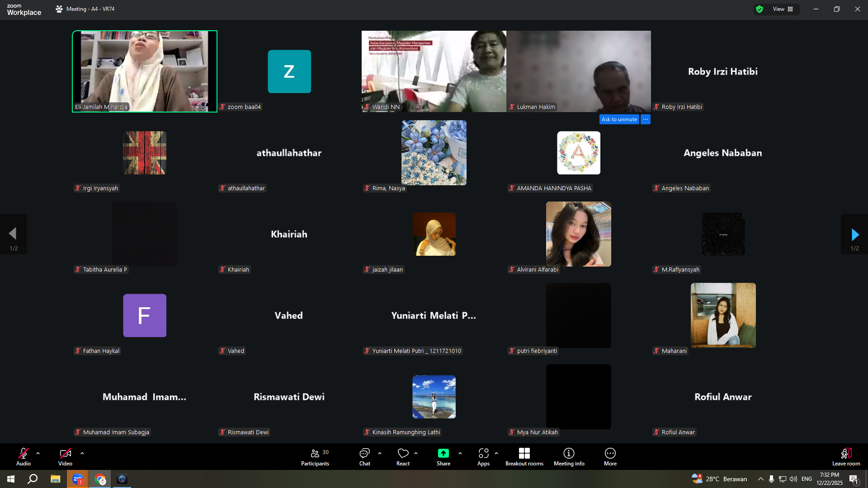The height and width of the screenshot is (488, 868).
Task: Click jaizah jilaan's profile picture
Action: pos(434,234)
